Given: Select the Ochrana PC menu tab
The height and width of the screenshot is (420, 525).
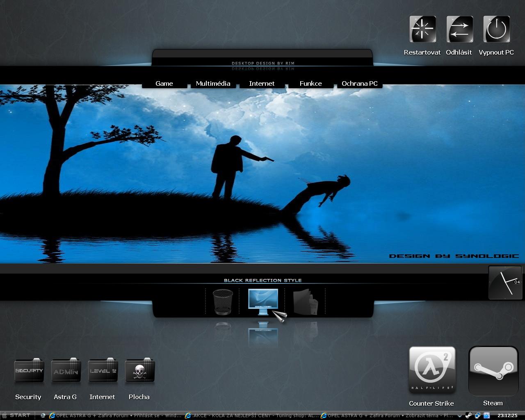Looking at the screenshot, I should (x=359, y=83).
